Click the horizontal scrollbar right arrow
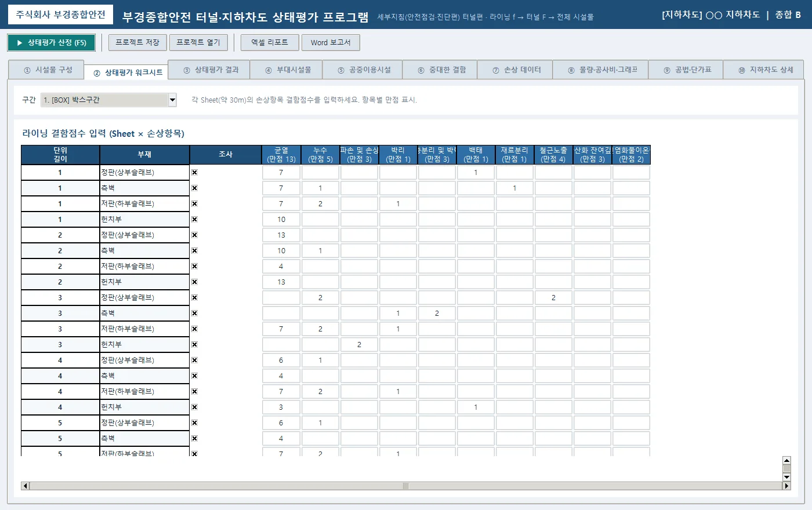This screenshot has height=510, width=812. point(786,486)
